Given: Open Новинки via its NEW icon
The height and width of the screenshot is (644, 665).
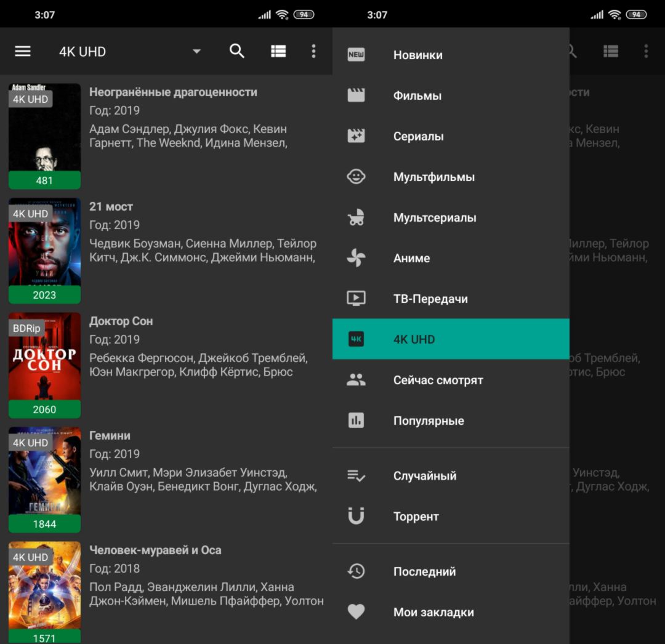Looking at the screenshot, I should (x=356, y=55).
